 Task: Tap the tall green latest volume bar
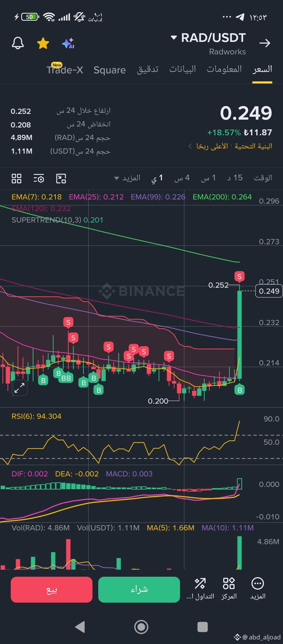(x=240, y=553)
